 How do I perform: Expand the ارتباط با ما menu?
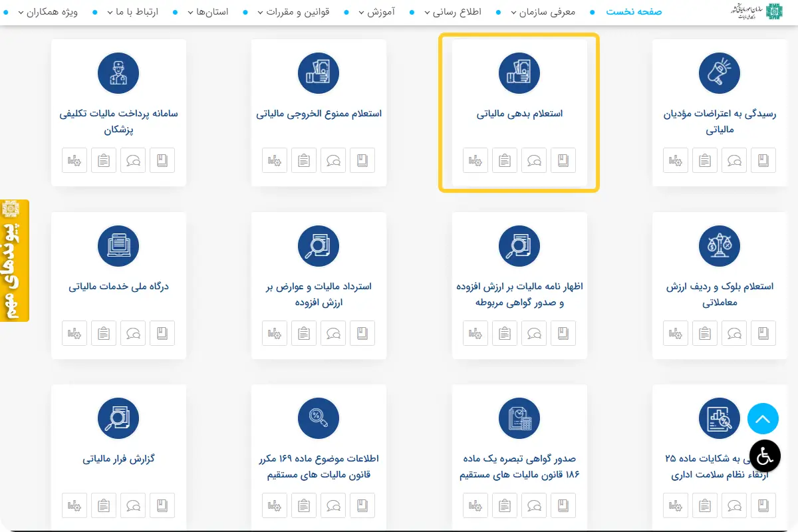tap(133, 12)
